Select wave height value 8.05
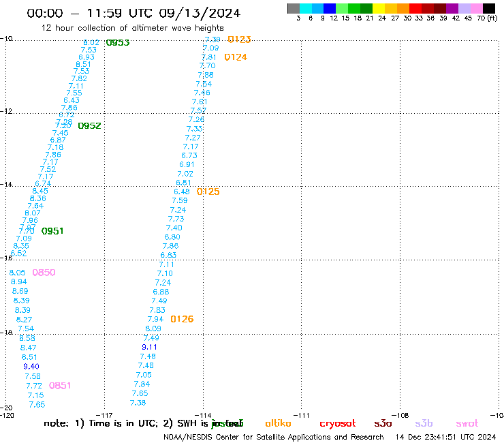 (x=17, y=273)
